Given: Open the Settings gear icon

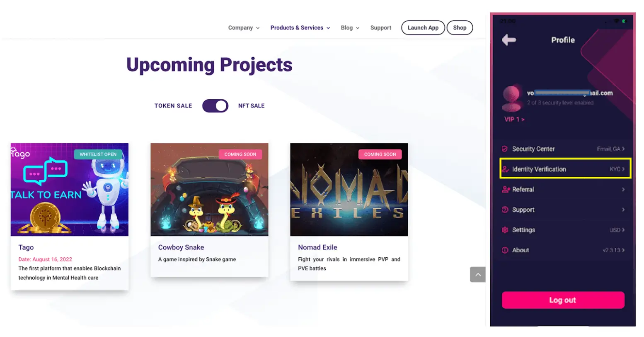Looking at the screenshot, I should click(505, 230).
